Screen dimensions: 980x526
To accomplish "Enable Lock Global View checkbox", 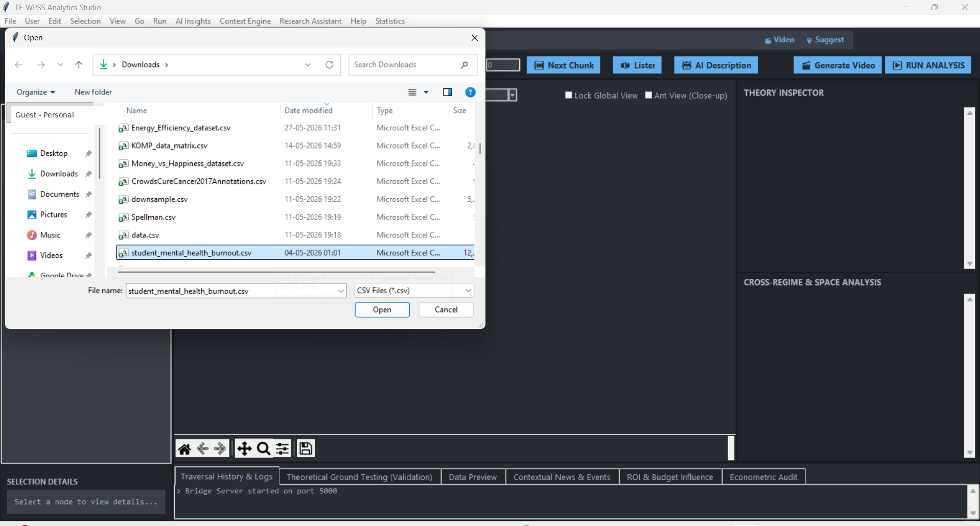I will (569, 95).
